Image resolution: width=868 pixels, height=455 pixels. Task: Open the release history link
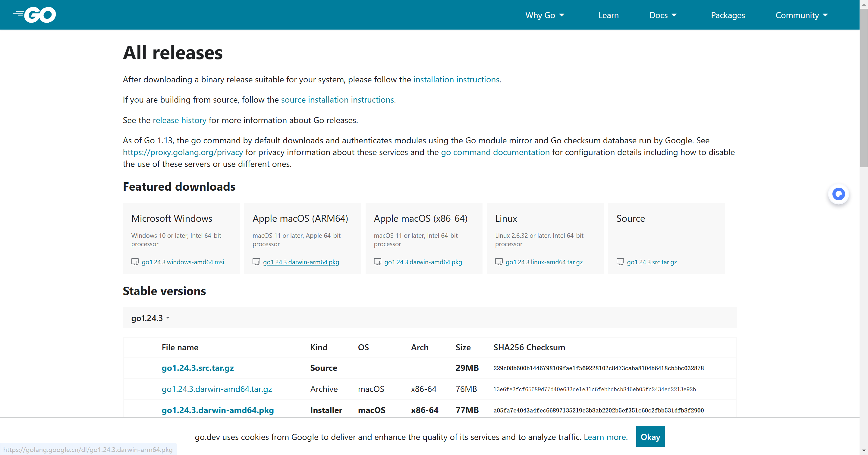[179, 120]
